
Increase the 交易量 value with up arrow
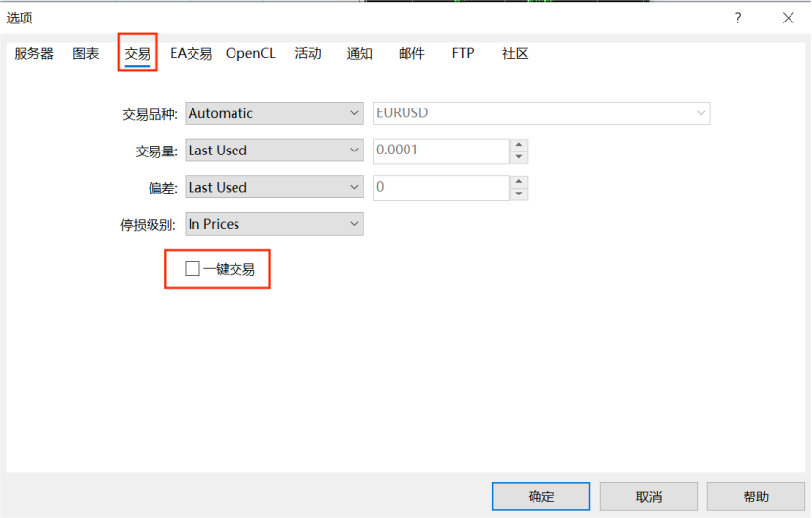(519, 145)
